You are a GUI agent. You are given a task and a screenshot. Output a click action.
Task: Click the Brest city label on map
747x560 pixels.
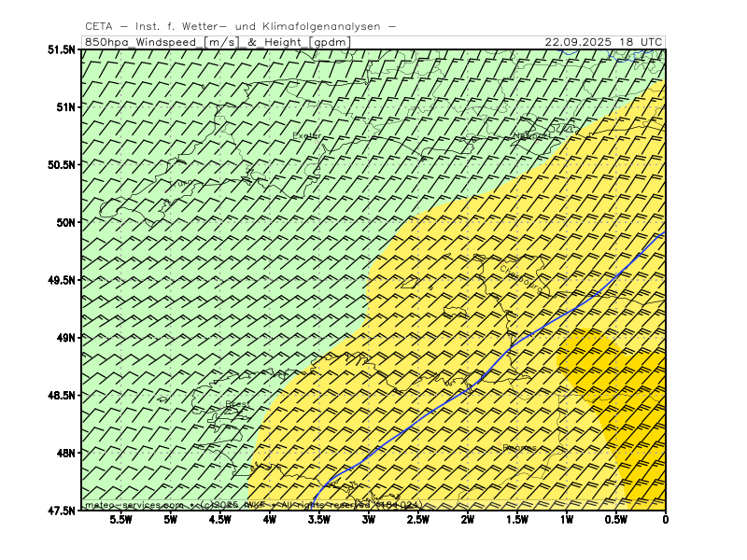click(237, 404)
